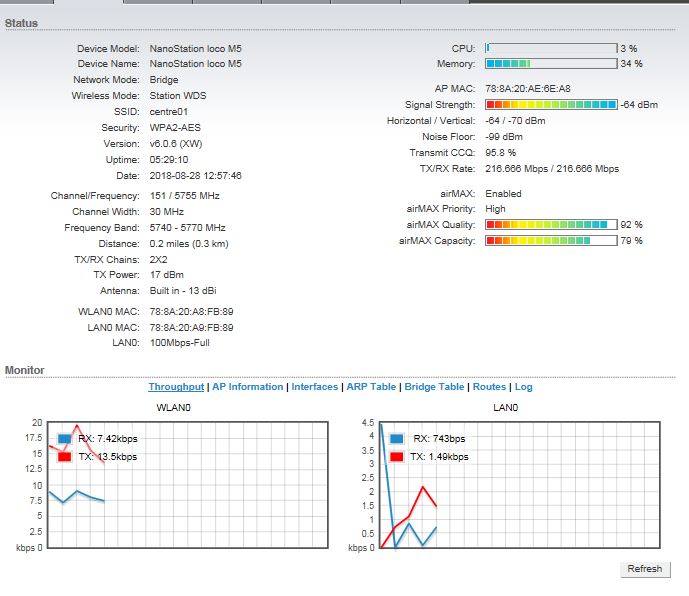The width and height of the screenshot is (689, 596).
Task: Select the SSID value centre01
Action: [169, 112]
